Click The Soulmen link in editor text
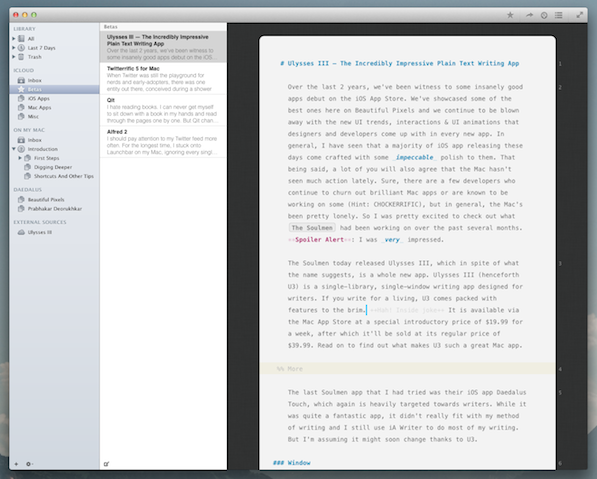This screenshot has height=479, width=597. coord(312,228)
